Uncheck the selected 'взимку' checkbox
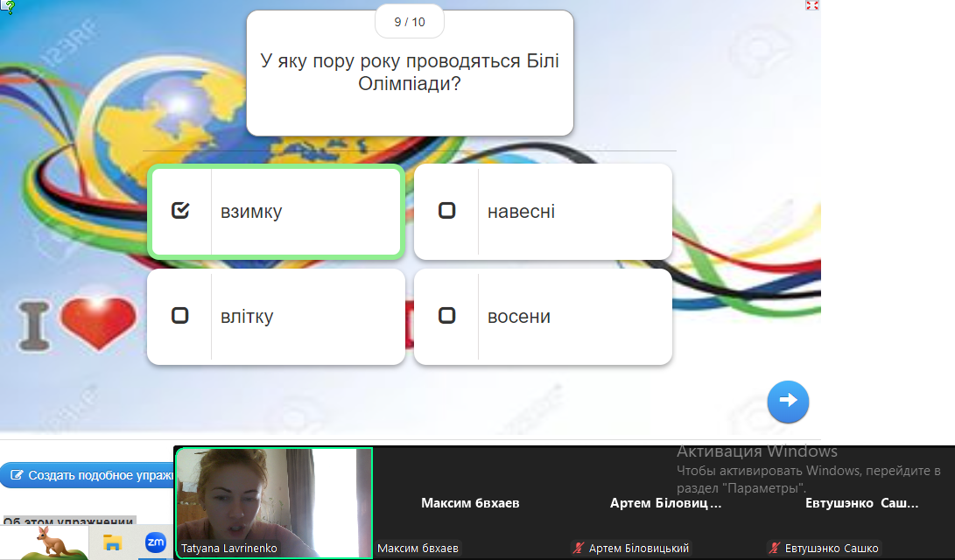This screenshot has height=560, width=955. coord(180,211)
